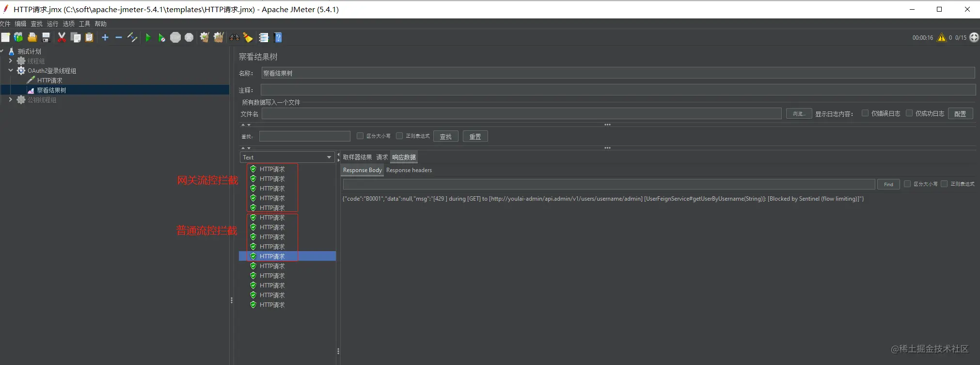Click the Clear results broom-gear icon

point(205,37)
